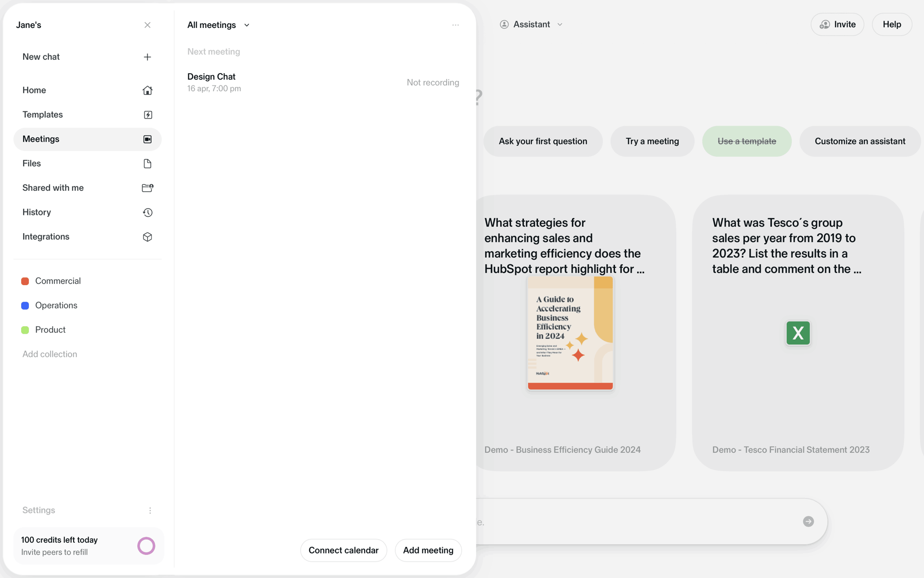
Task: Select the red Commercial collection
Action: pos(88,281)
